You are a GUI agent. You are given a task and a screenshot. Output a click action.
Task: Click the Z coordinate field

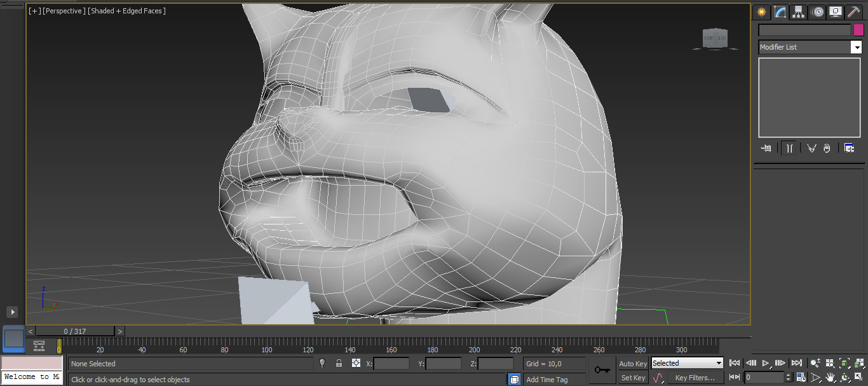click(496, 364)
